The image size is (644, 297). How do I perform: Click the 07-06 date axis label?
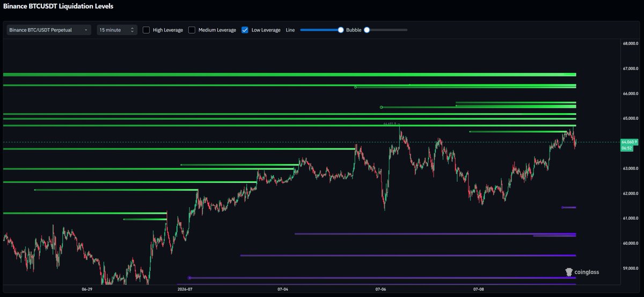pos(380,289)
